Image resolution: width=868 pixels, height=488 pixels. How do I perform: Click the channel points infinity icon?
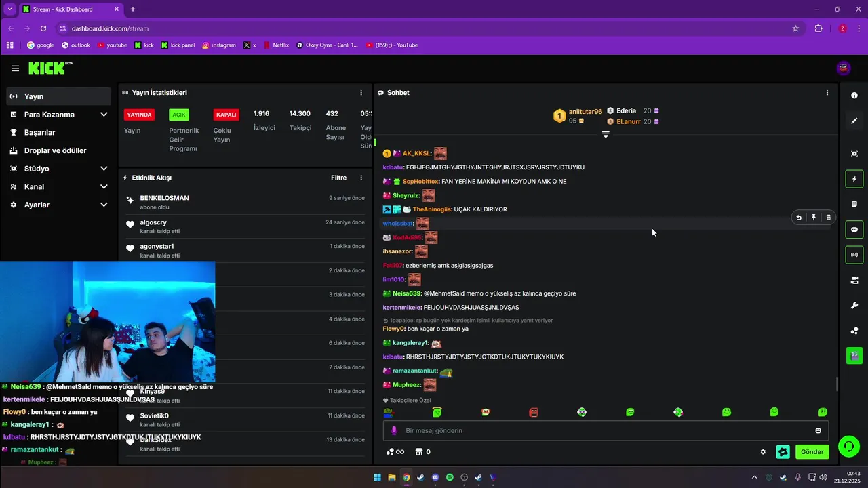point(395,452)
